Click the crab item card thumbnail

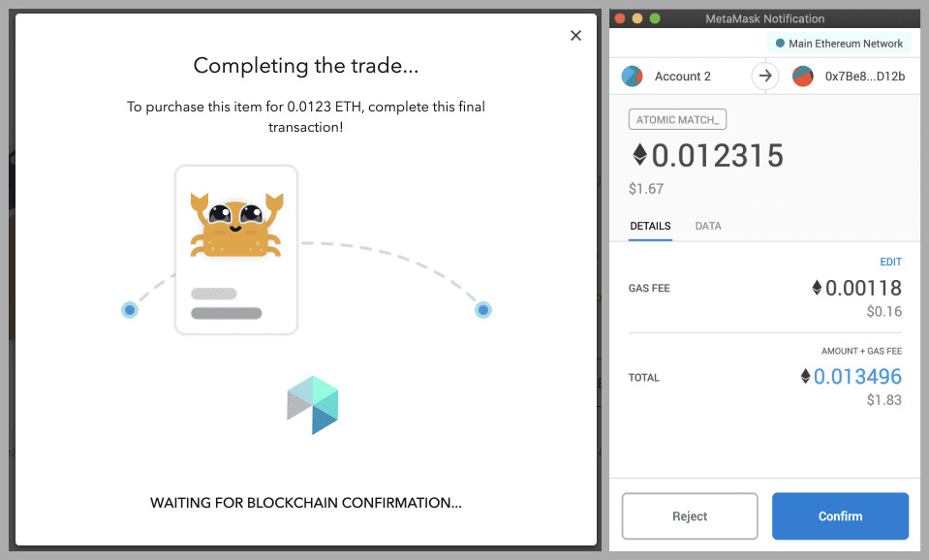coord(236,250)
